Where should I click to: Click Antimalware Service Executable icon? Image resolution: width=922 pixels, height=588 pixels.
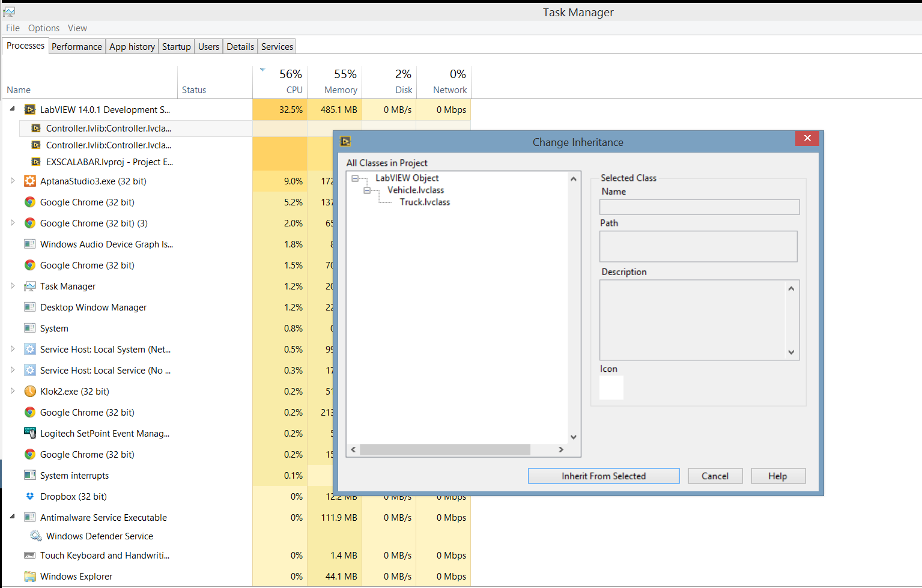(x=29, y=517)
